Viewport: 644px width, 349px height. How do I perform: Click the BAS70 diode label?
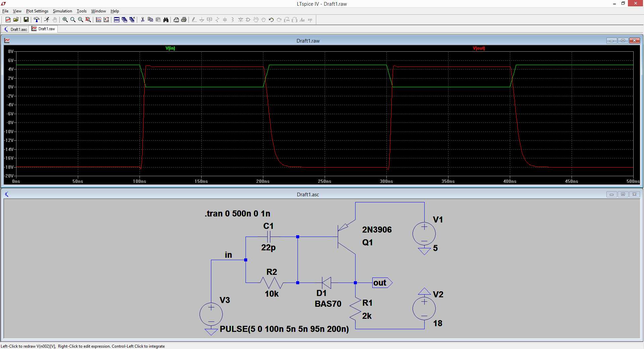point(328,304)
